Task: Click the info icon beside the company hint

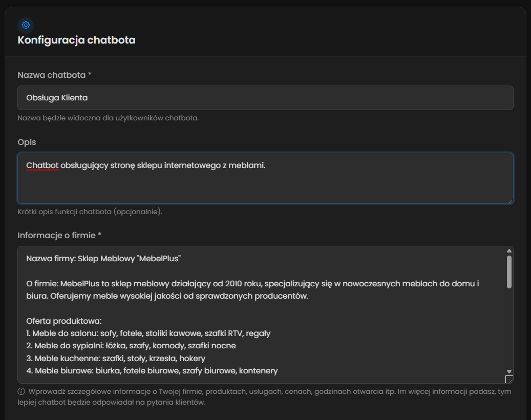Action: (22, 392)
